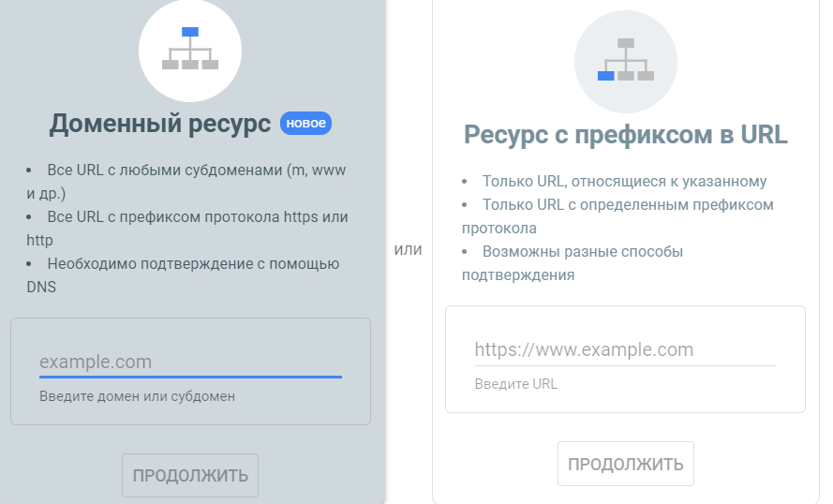Click bullet "Только URL, относящиеся к указанному"
Image resolution: width=833 pixels, height=504 pixels.
[614, 182]
